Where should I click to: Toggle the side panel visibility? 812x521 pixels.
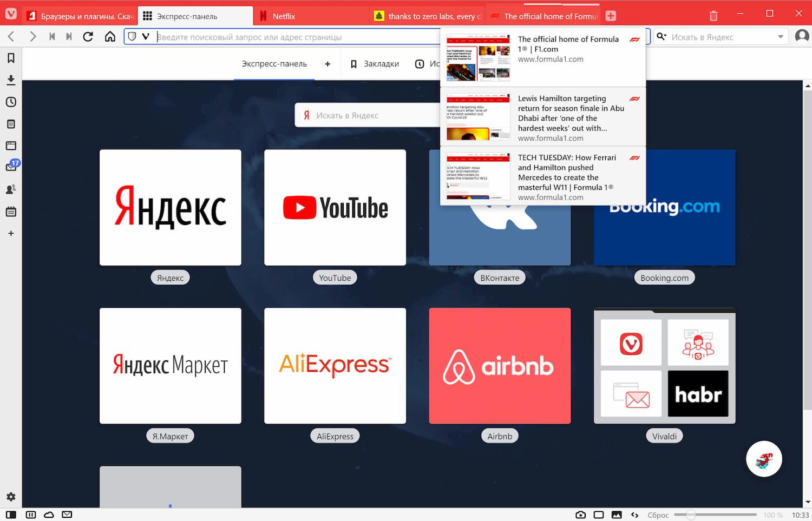[x=11, y=515]
